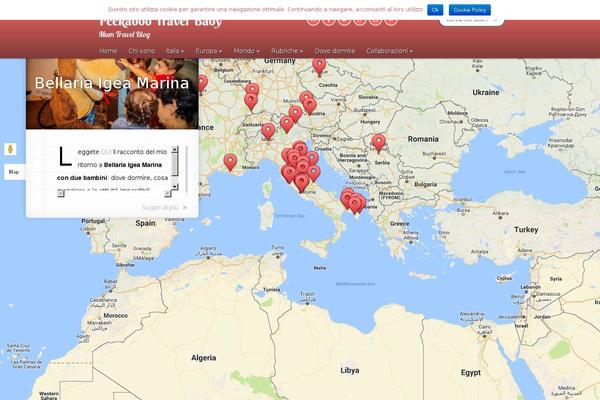Viewport: 600px width, 400px height.
Task: Click the popup horizontal scroll-left arrow
Action: click(x=60, y=193)
